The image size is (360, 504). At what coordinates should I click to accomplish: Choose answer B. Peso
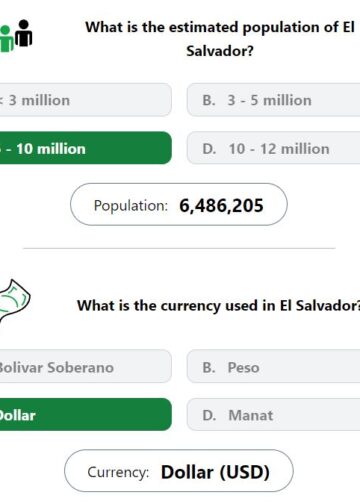(273, 367)
